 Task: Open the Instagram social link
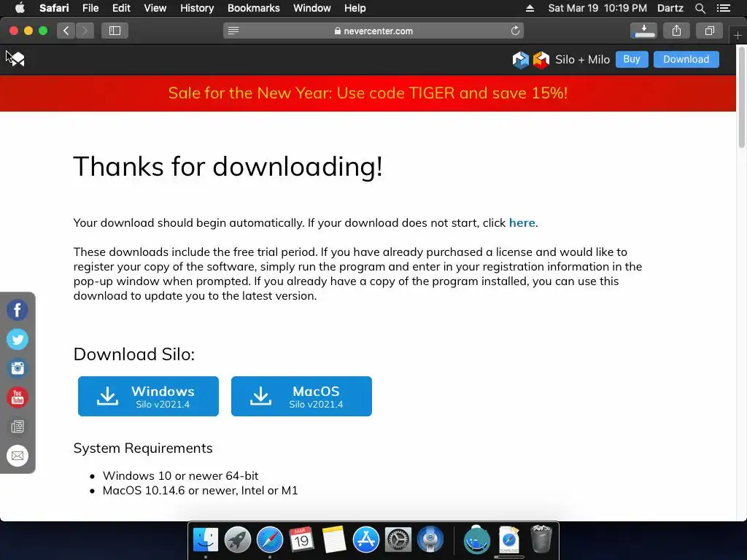click(x=18, y=368)
